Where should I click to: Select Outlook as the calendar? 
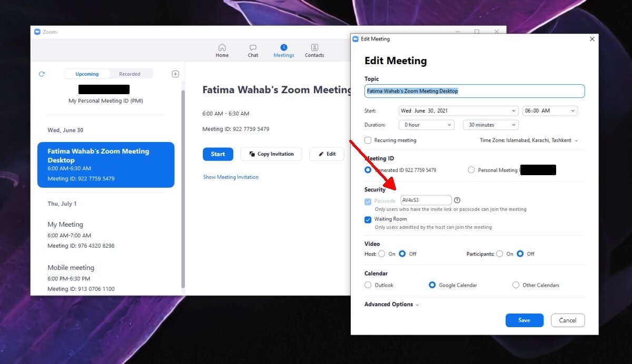[x=368, y=285]
